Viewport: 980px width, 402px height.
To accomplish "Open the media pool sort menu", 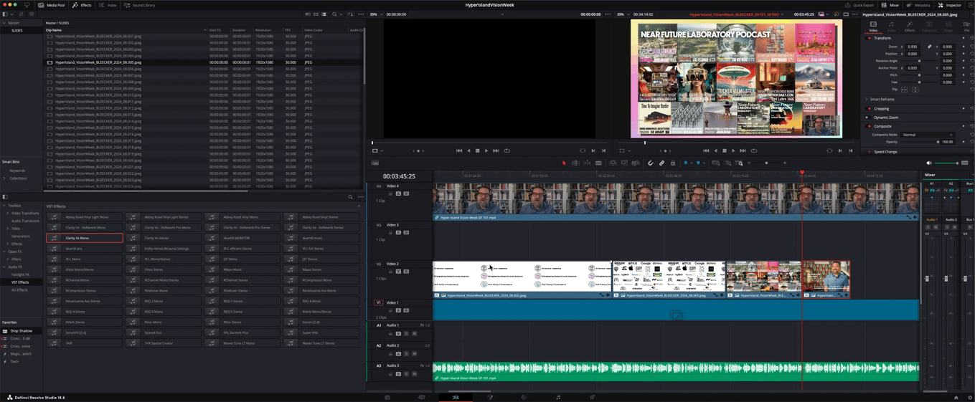I will tap(350, 14).
